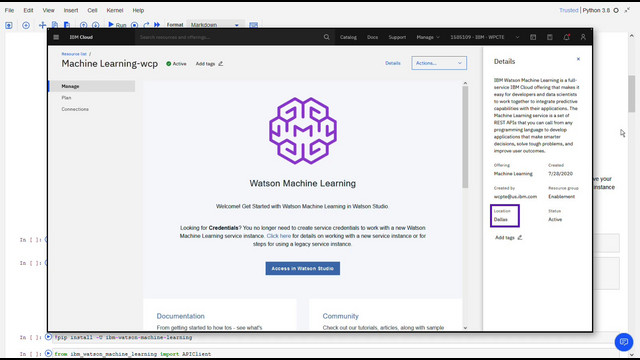Screen dimensions: 640x360
Task: Run the 'from ibm_watson_machine_learning' cell play icon
Action: point(49,353)
